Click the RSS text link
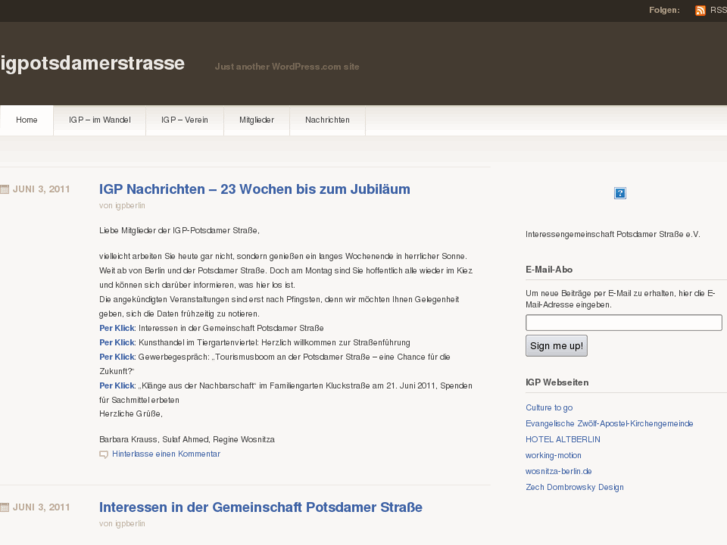Image resolution: width=727 pixels, height=545 pixels. pyautogui.click(x=718, y=10)
